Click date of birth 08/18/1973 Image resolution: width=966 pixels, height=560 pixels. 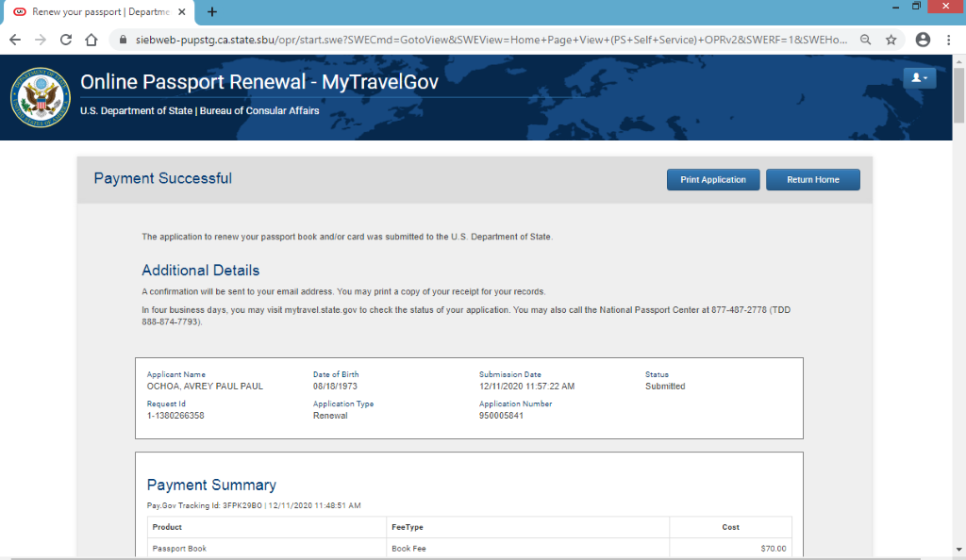(335, 387)
